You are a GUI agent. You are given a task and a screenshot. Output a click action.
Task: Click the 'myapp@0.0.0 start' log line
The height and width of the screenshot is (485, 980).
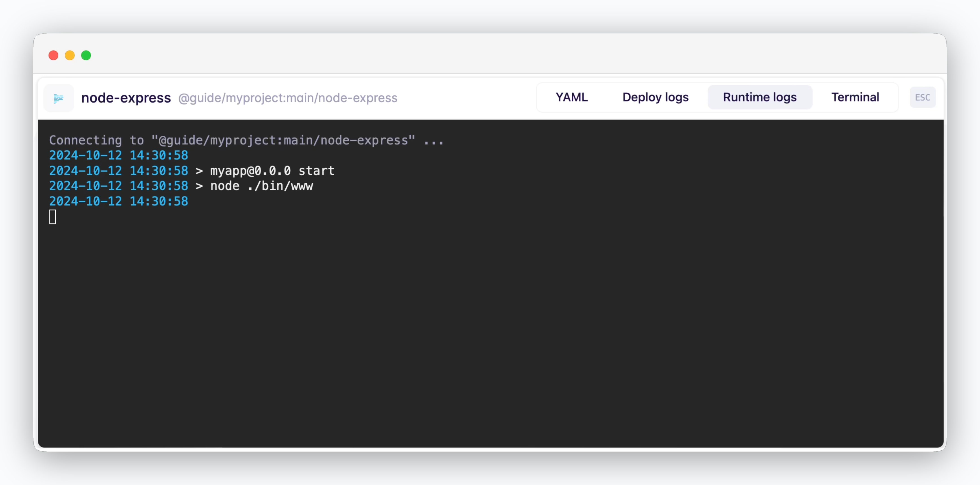(x=191, y=171)
